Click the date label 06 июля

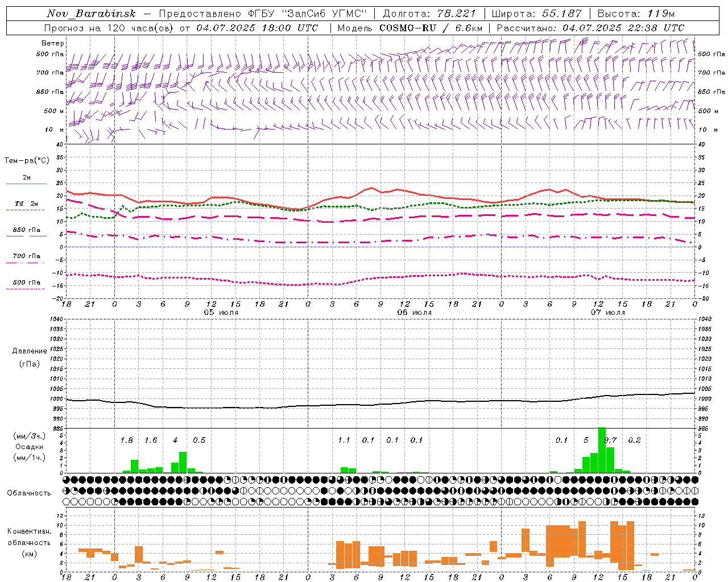pyautogui.click(x=415, y=313)
